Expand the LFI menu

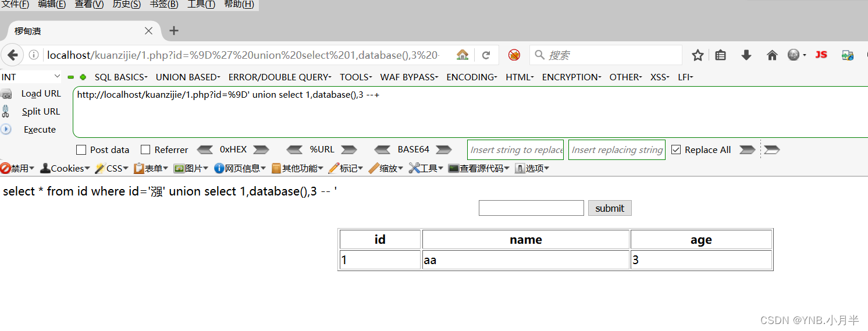(x=685, y=77)
